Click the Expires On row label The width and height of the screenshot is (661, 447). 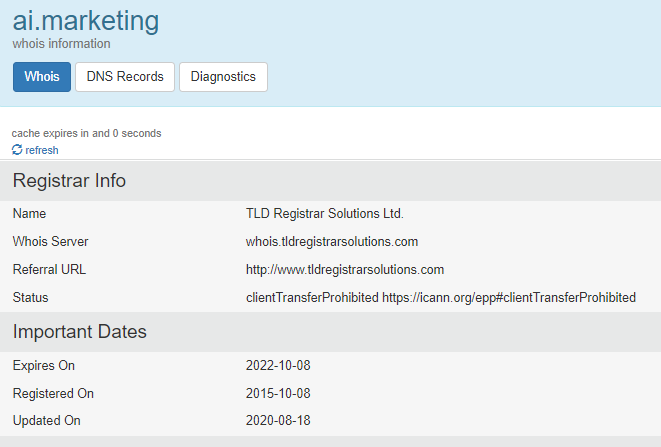(x=43, y=365)
